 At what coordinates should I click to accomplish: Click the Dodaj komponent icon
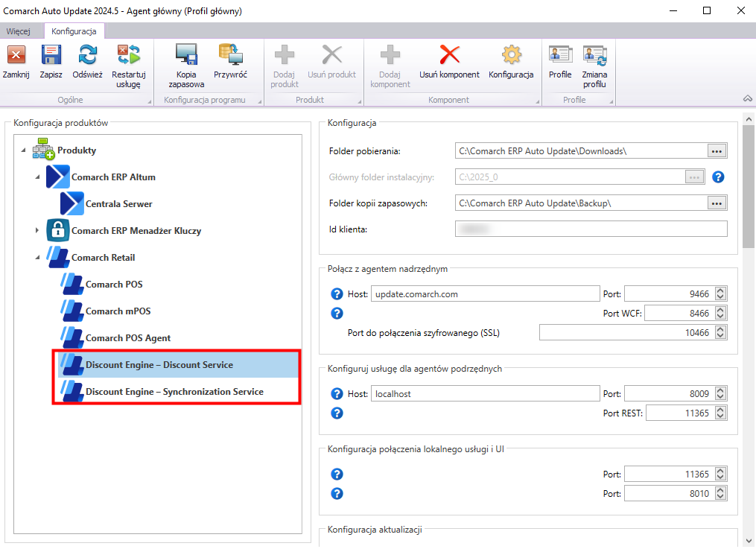[390, 55]
